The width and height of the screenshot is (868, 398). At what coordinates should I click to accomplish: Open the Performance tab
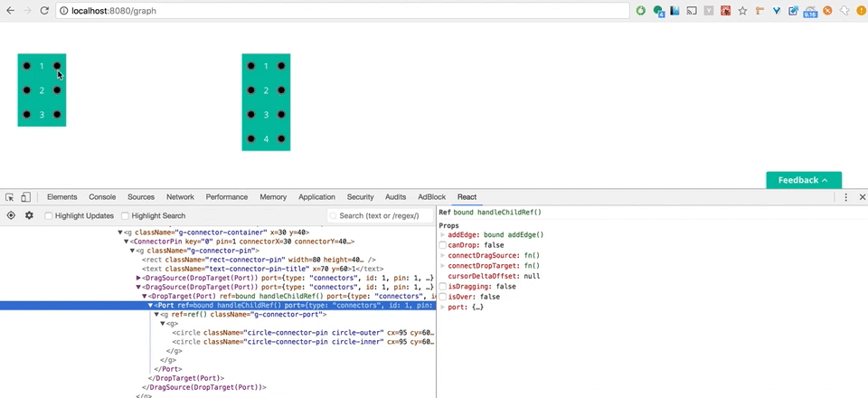[x=227, y=197]
